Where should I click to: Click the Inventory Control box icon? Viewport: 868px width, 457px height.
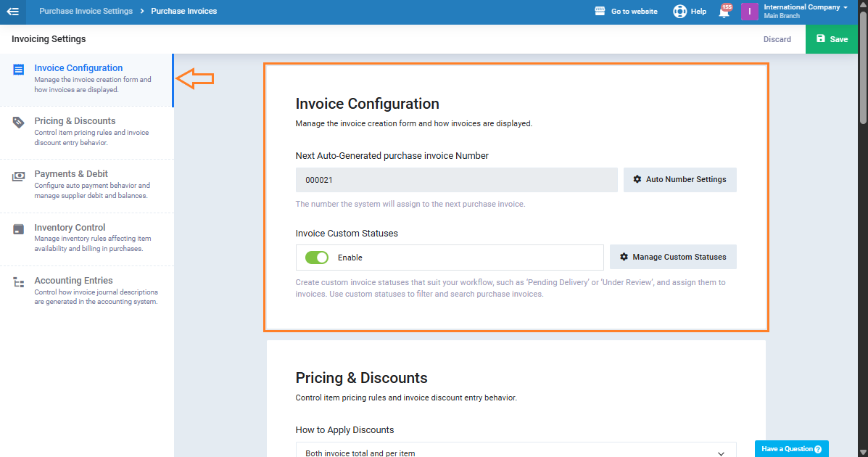(19, 229)
